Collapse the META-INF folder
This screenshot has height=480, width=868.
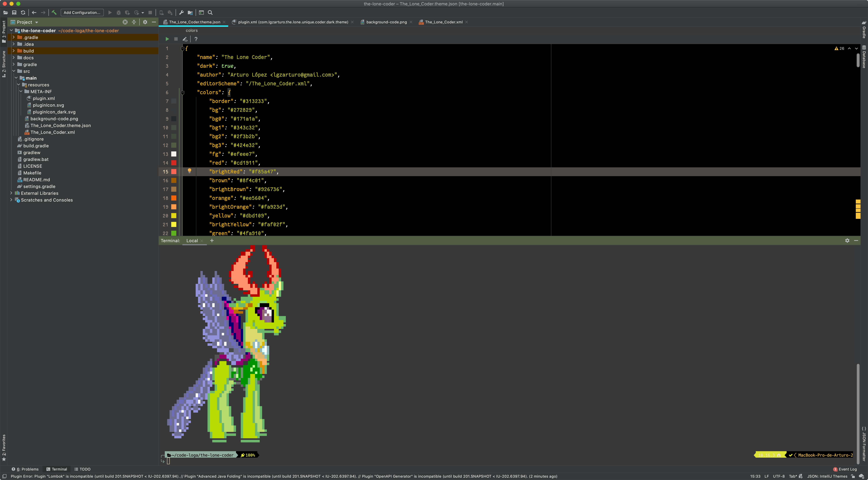[x=21, y=92]
